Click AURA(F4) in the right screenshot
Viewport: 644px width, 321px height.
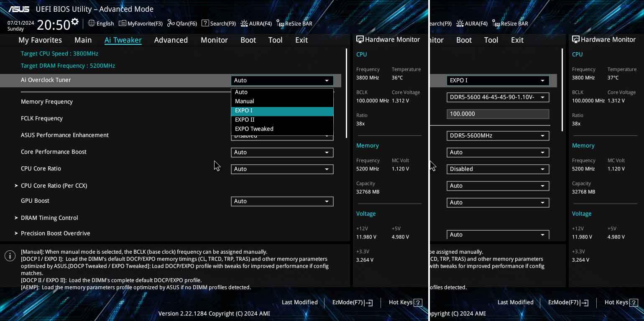[472, 23]
